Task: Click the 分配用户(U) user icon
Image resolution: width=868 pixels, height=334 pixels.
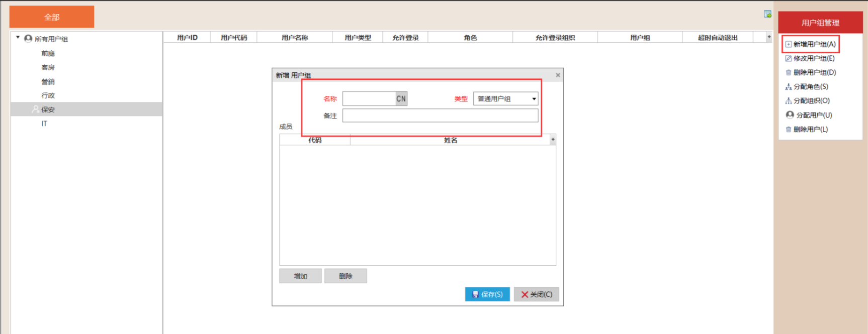Action: click(790, 115)
